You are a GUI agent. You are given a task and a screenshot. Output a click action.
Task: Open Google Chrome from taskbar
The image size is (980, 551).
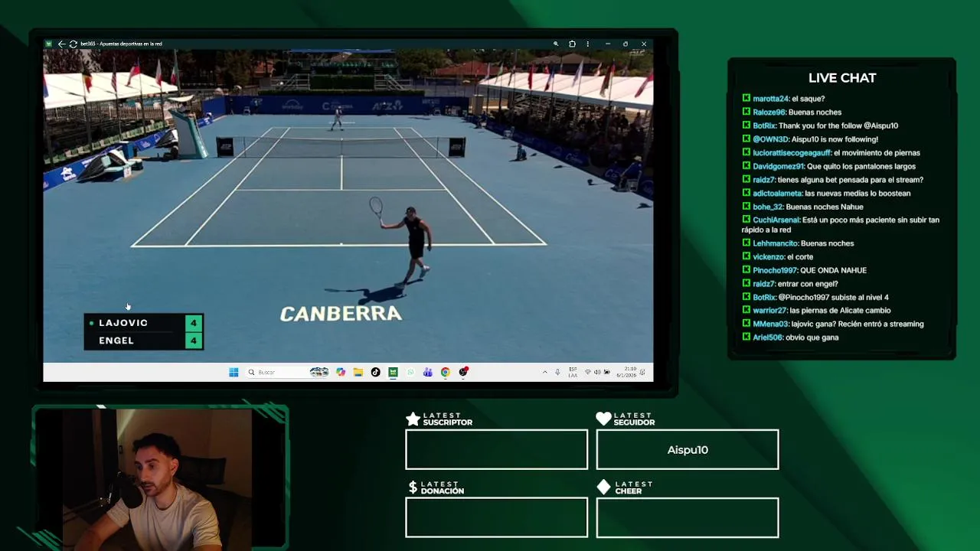tap(446, 372)
